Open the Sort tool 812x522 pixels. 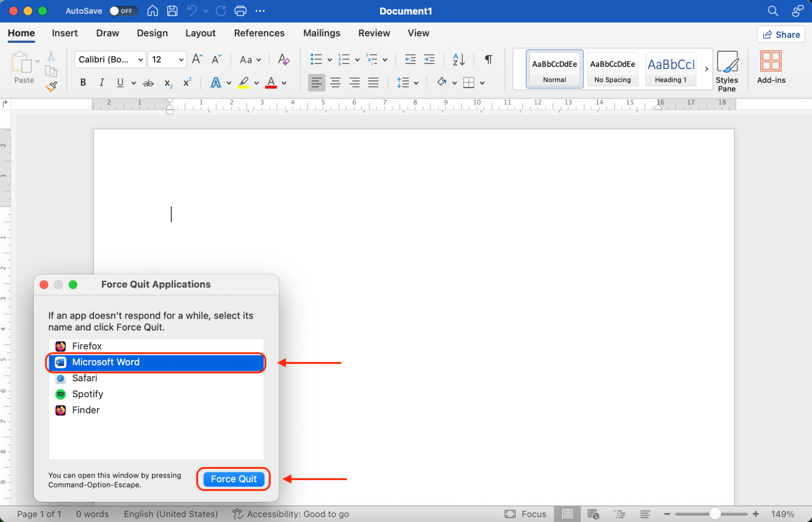click(x=458, y=59)
